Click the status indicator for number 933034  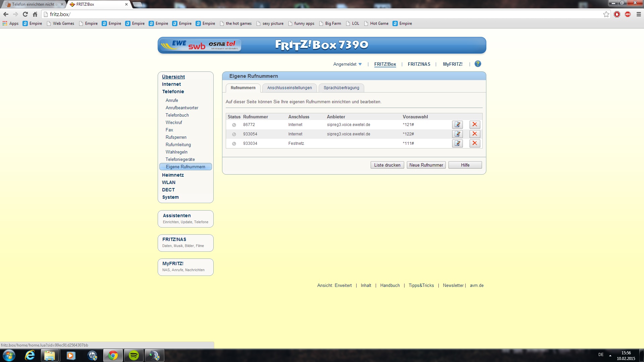(234, 144)
